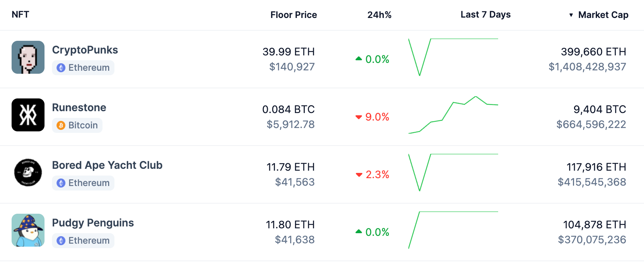Open the Runestone collection link
This screenshot has width=644, height=262.
pos(79,107)
